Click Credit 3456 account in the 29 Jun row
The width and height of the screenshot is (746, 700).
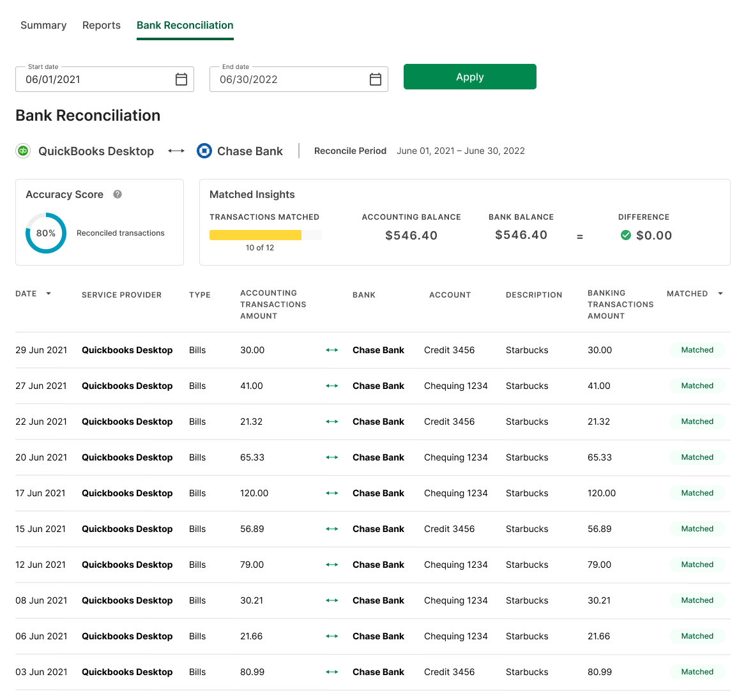click(x=449, y=350)
